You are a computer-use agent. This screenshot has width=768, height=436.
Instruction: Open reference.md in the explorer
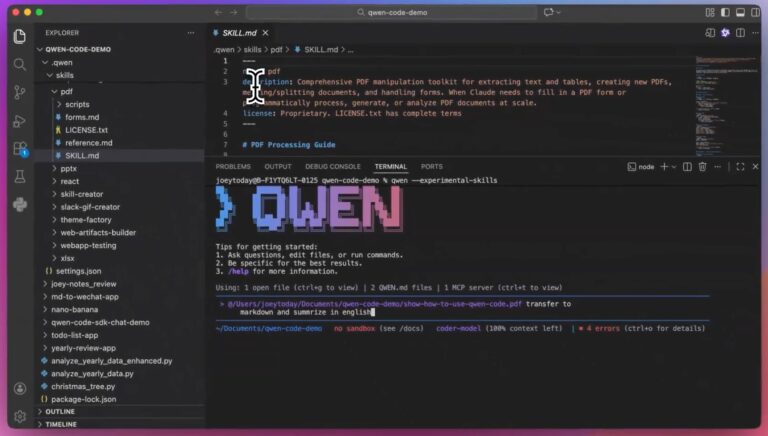(89, 143)
